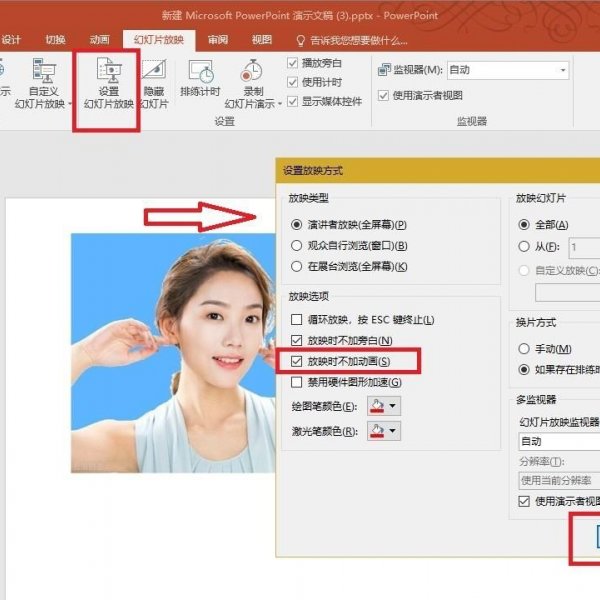Click the 自定义幻灯片放映 icon

click(x=45, y=72)
